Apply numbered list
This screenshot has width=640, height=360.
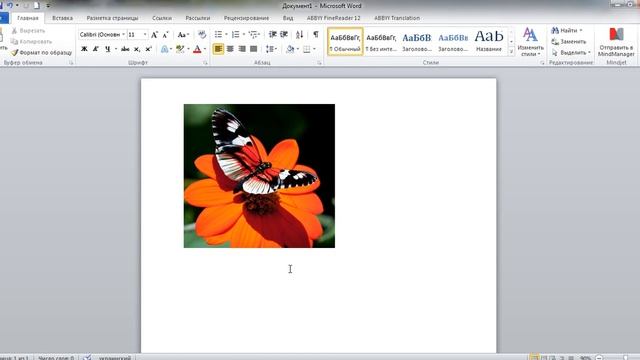[235, 35]
